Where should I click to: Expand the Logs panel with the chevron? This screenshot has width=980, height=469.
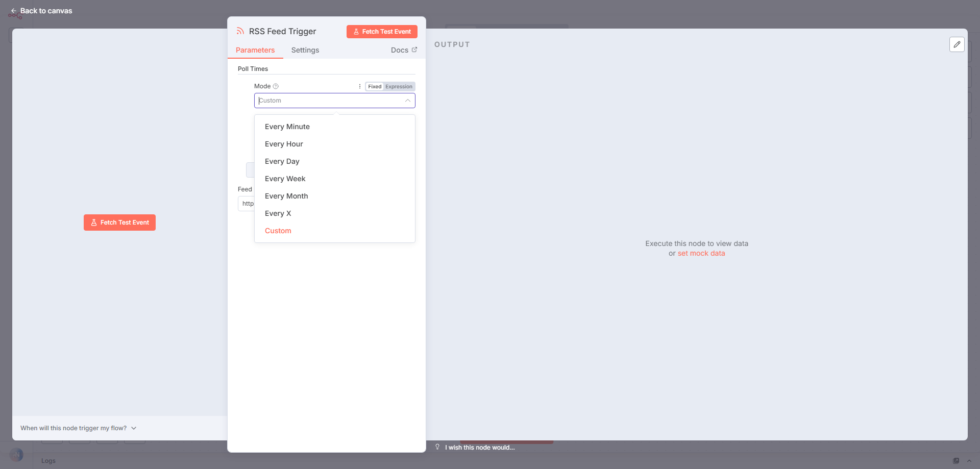pos(969,460)
